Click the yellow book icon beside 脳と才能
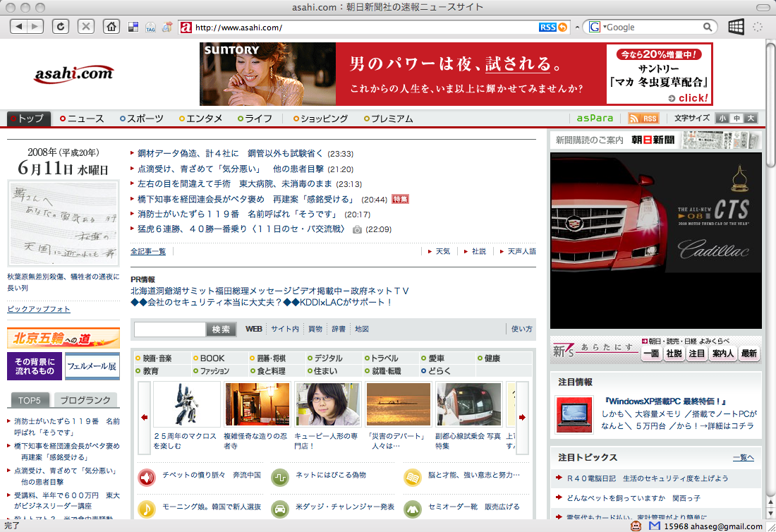The height and width of the screenshot is (532, 776). click(412, 478)
